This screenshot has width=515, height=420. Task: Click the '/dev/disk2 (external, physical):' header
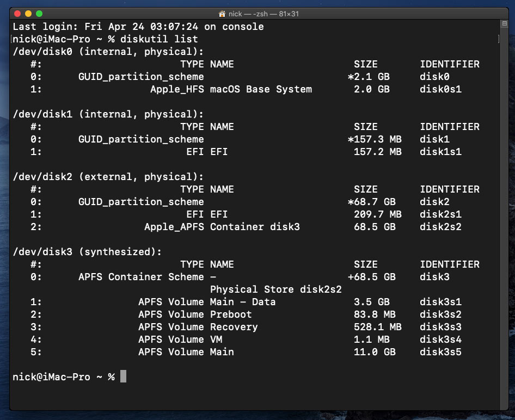(108, 177)
